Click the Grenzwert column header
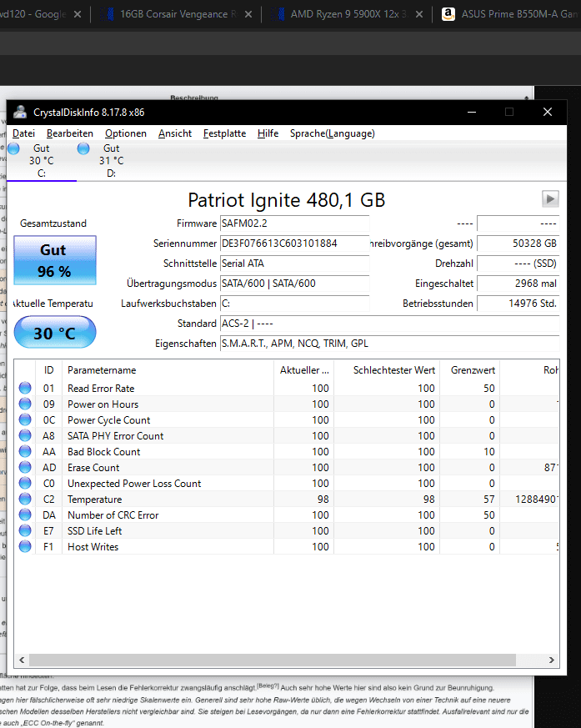Image resolution: width=581 pixels, height=728 pixels. point(469,370)
